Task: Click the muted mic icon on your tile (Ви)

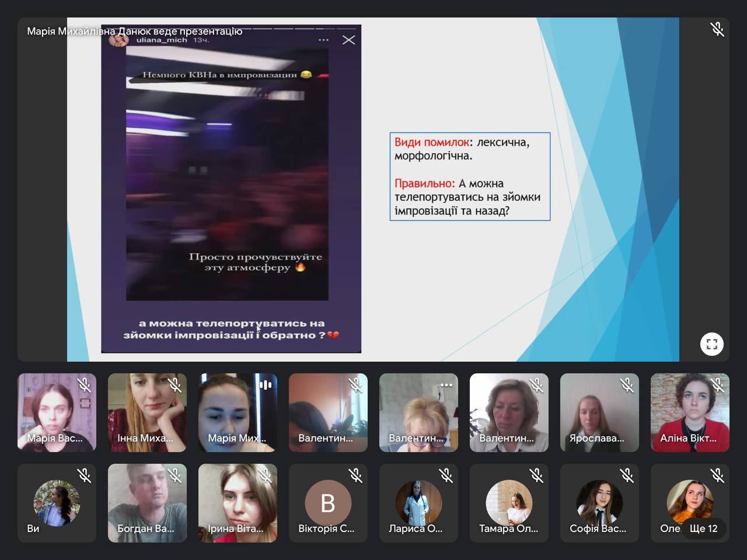Action: (x=85, y=475)
